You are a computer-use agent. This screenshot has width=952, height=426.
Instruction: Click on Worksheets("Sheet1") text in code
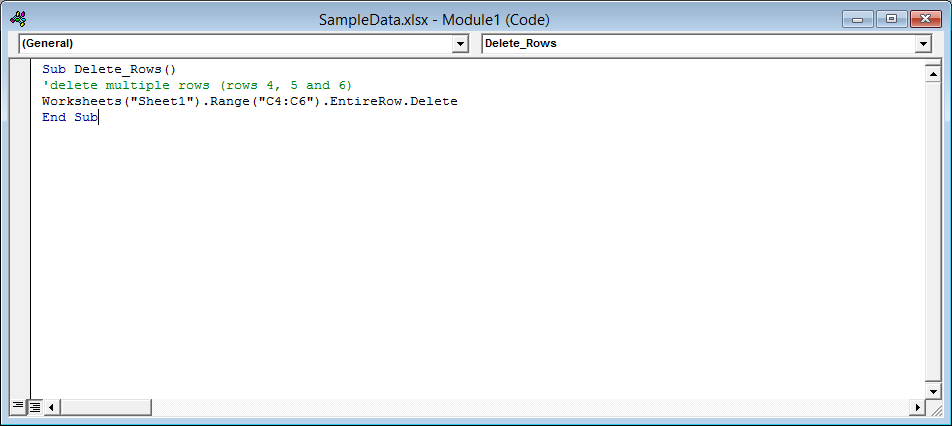122,101
